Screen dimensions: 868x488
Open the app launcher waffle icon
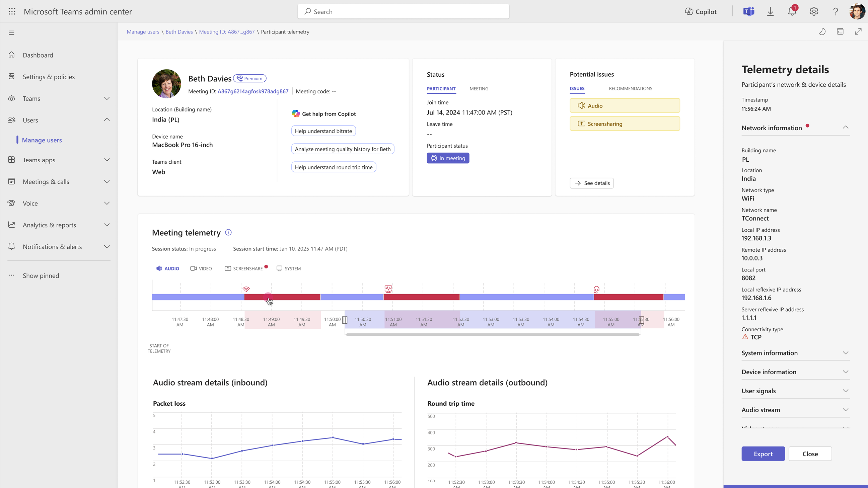click(12, 11)
